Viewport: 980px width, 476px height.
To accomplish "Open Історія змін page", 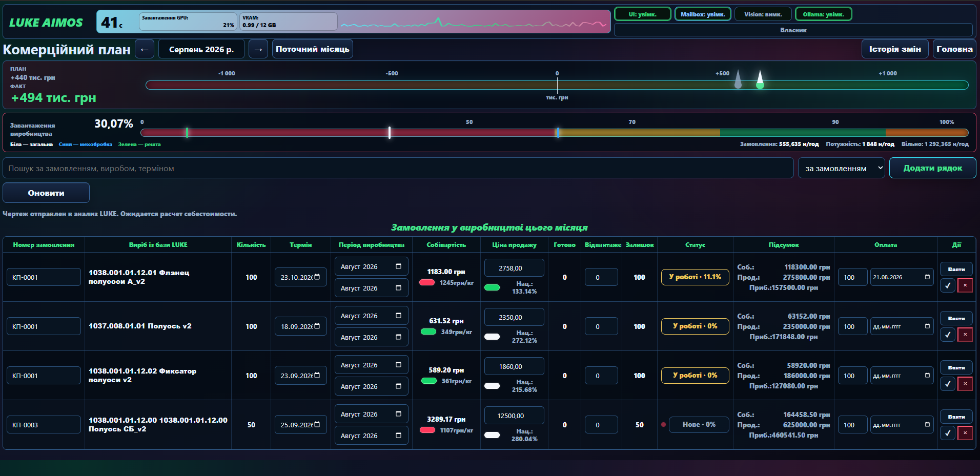I will [x=895, y=49].
